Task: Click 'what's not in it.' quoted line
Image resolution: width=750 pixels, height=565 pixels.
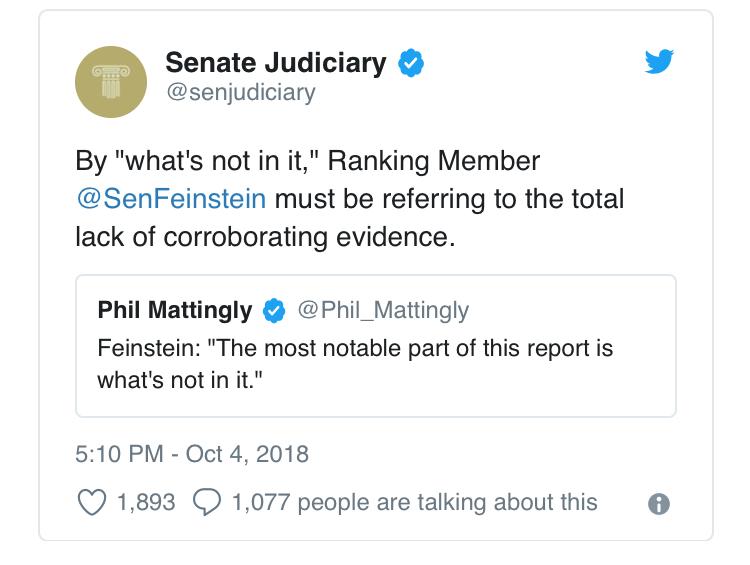Action: point(180,380)
